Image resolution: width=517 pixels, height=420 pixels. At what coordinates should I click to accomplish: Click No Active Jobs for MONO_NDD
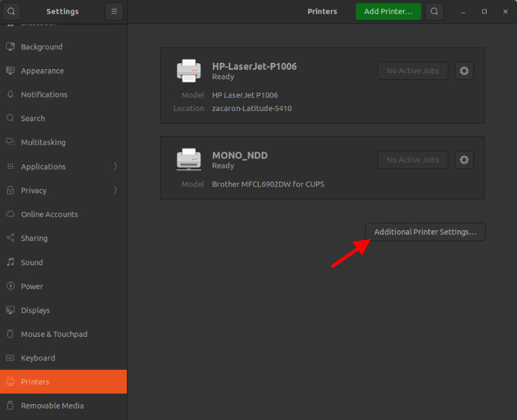pos(412,160)
